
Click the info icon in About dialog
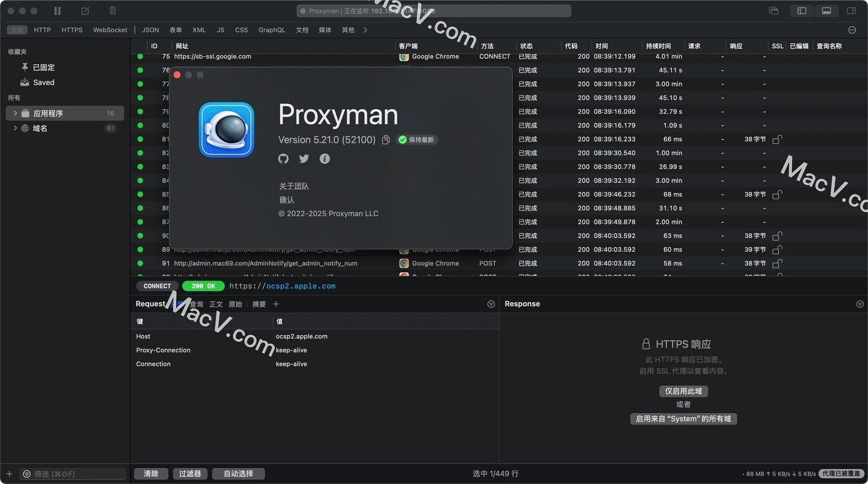coord(324,159)
